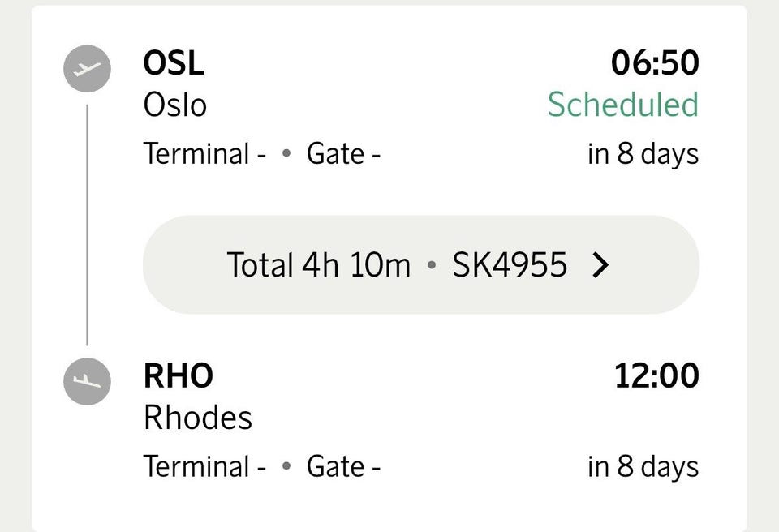Click Oslo departure Terminal info
Image resolution: width=779 pixels, height=532 pixels.
[204, 153]
